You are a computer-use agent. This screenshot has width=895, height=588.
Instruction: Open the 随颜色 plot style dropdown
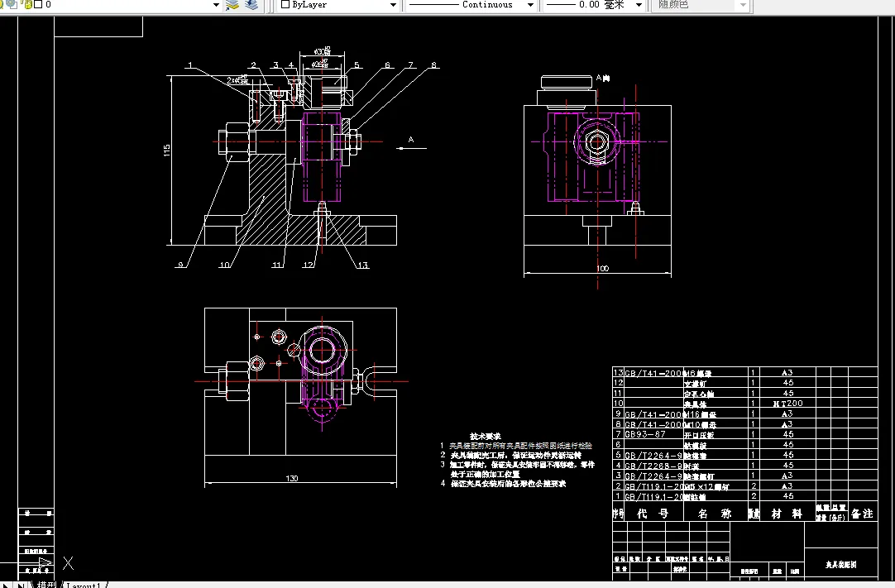click(x=742, y=5)
